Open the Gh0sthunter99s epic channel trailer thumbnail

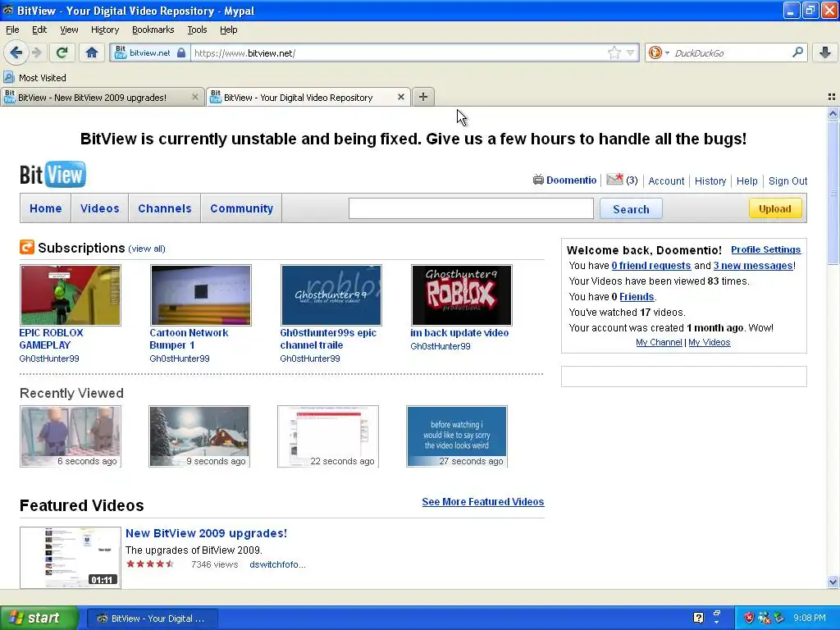click(331, 295)
